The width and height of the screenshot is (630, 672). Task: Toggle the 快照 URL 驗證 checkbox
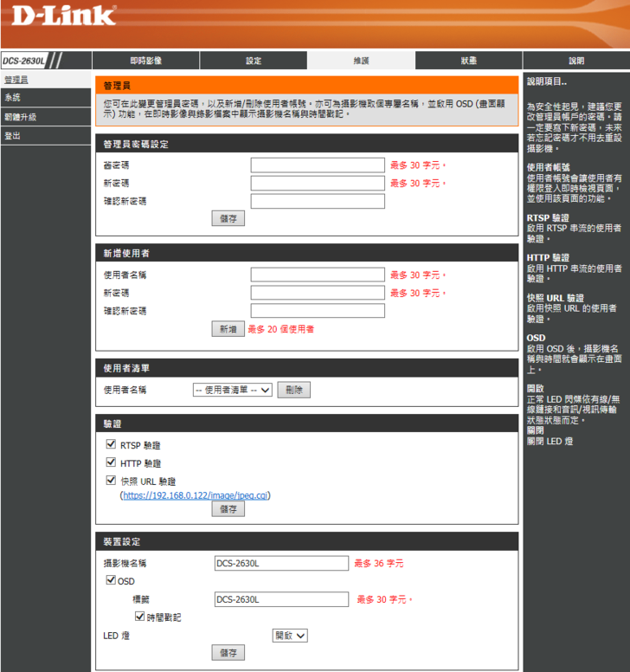click(x=111, y=481)
